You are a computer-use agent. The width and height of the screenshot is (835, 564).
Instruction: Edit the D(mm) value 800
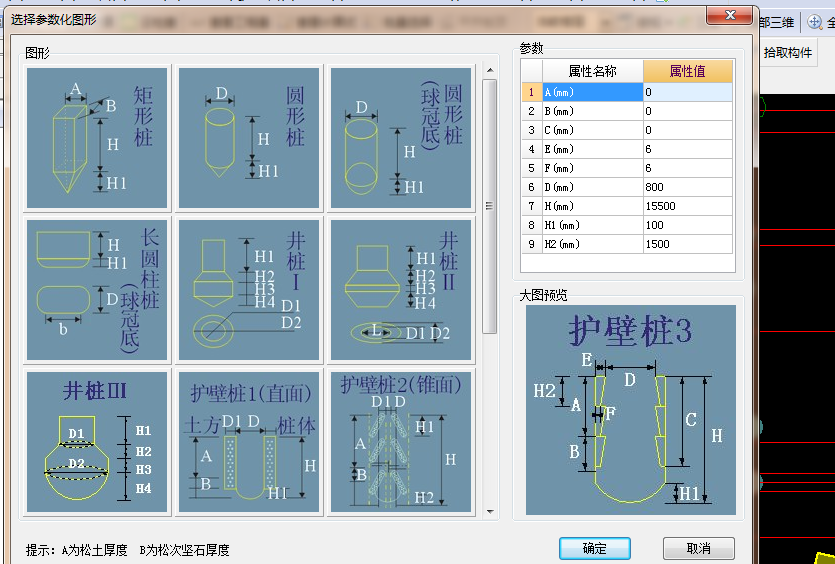coord(687,187)
